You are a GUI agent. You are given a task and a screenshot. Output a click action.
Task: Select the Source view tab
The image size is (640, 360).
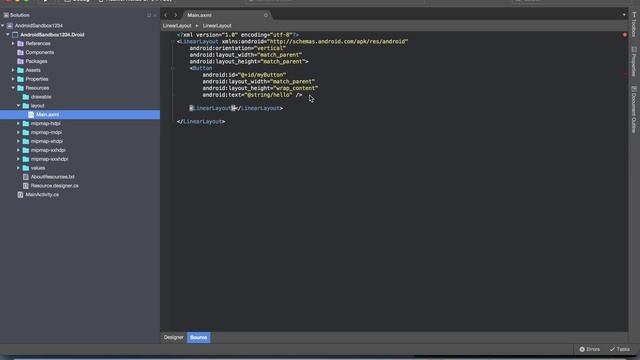click(199, 338)
